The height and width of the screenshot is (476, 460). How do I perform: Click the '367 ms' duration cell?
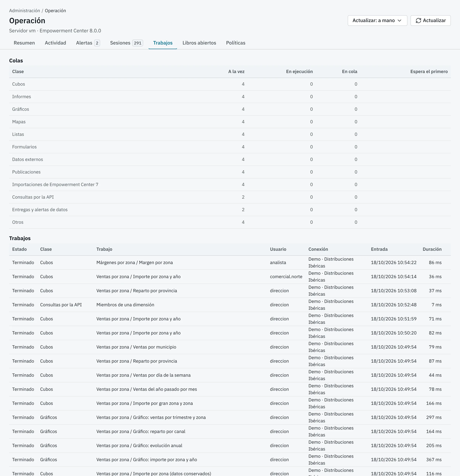point(434,460)
